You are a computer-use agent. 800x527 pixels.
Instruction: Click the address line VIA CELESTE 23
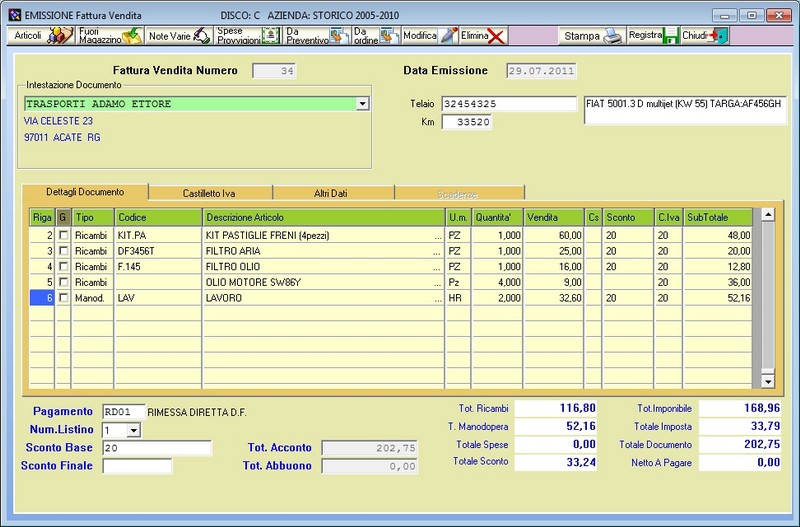click(59, 121)
